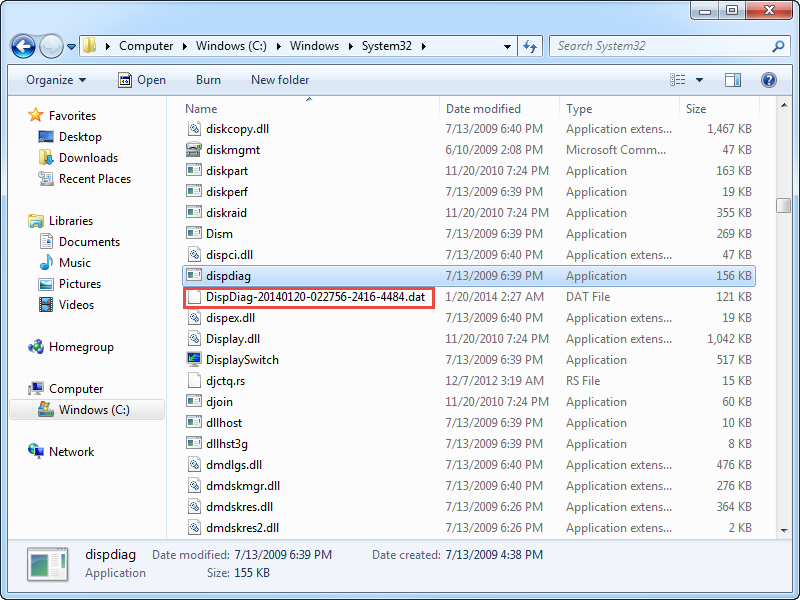This screenshot has width=800, height=600.
Task: Click Burn in the toolbar
Action: [208, 80]
